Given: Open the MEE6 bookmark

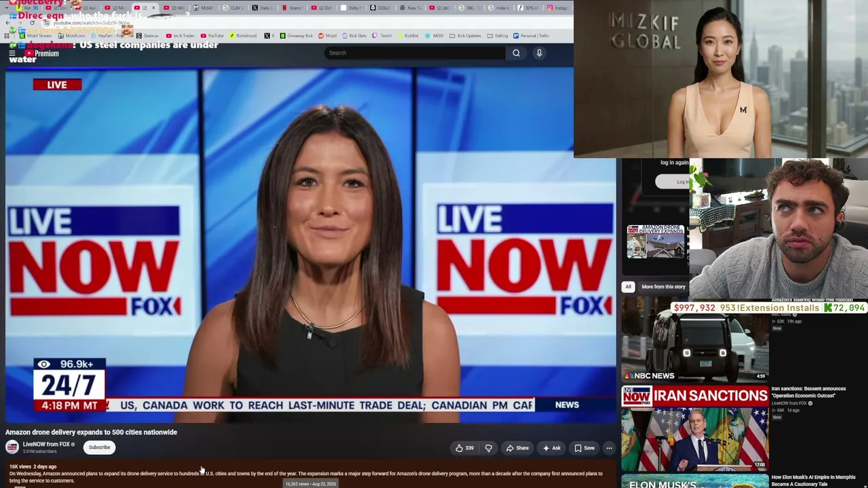Looking at the screenshot, I should pos(435,36).
